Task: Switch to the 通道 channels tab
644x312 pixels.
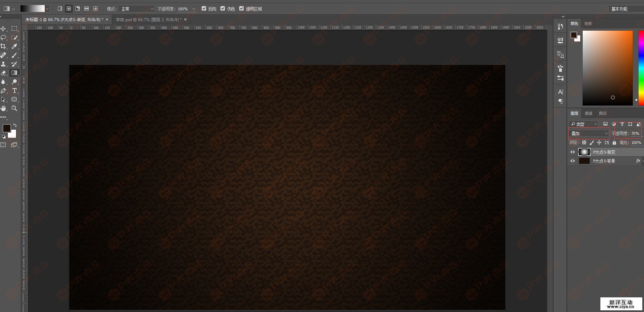Action: tap(588, 113)
